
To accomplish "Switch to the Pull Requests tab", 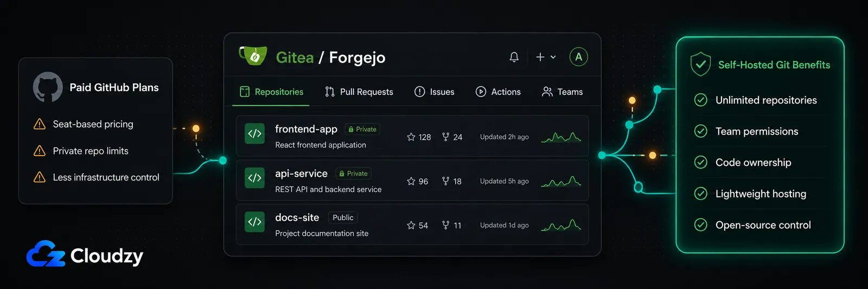I will [x=359, y=92].
